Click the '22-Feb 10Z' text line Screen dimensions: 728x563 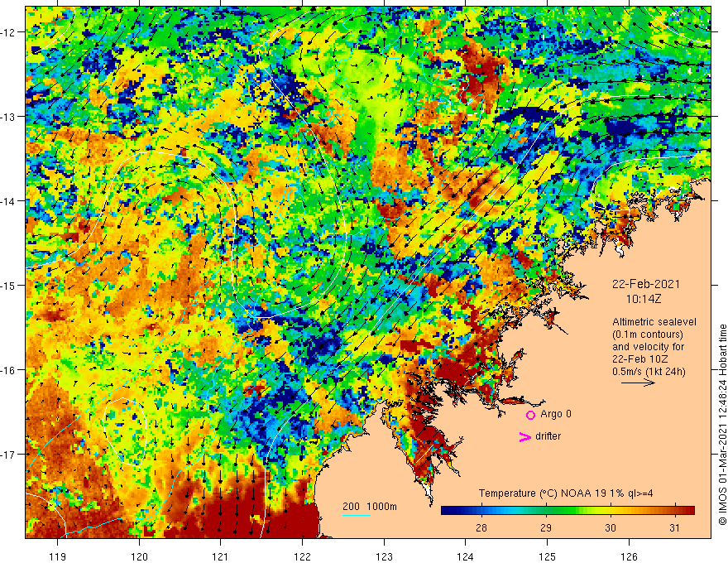[639, 358]
